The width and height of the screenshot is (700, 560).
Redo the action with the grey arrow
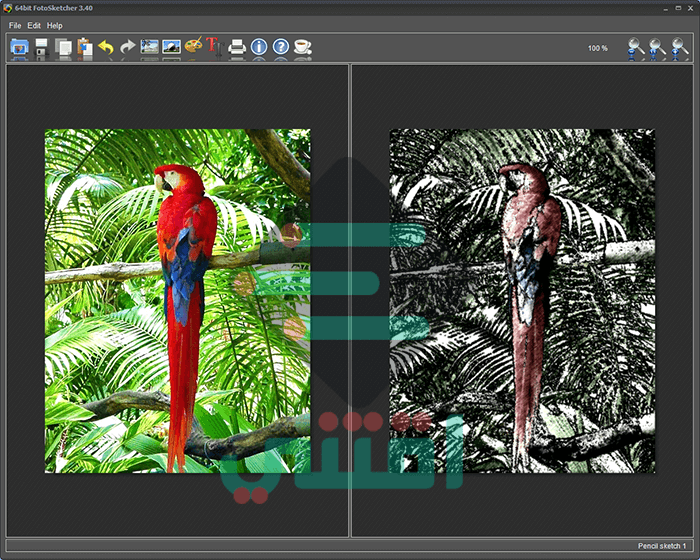(x=128, y=47)
